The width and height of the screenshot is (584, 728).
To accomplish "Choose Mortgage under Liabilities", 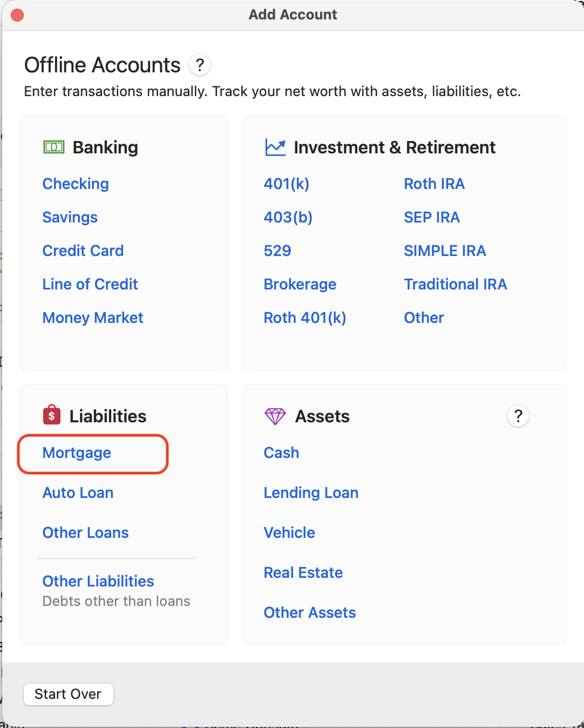I will 77,453.
